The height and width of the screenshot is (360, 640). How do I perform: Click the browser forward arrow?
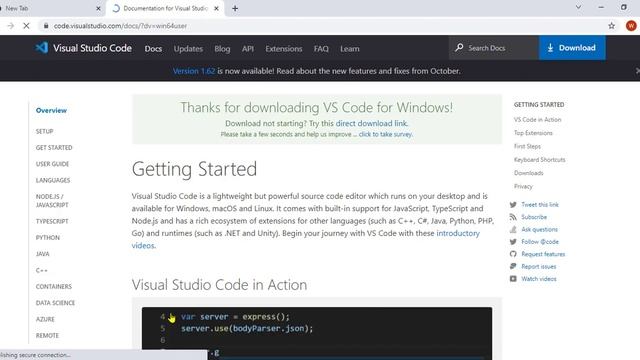tap(10, 26)
